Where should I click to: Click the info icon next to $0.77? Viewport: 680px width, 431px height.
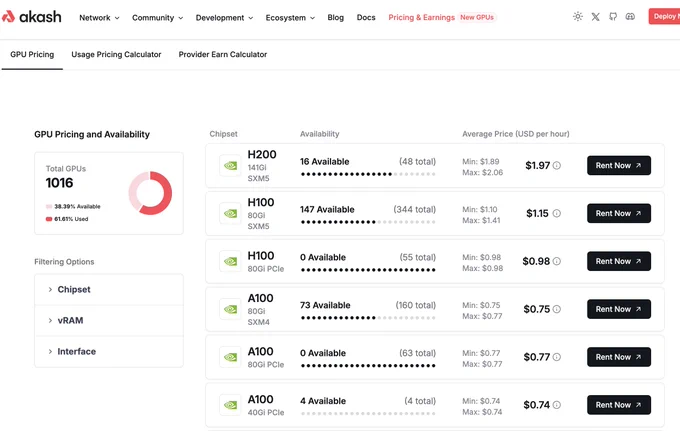(557, 357)
